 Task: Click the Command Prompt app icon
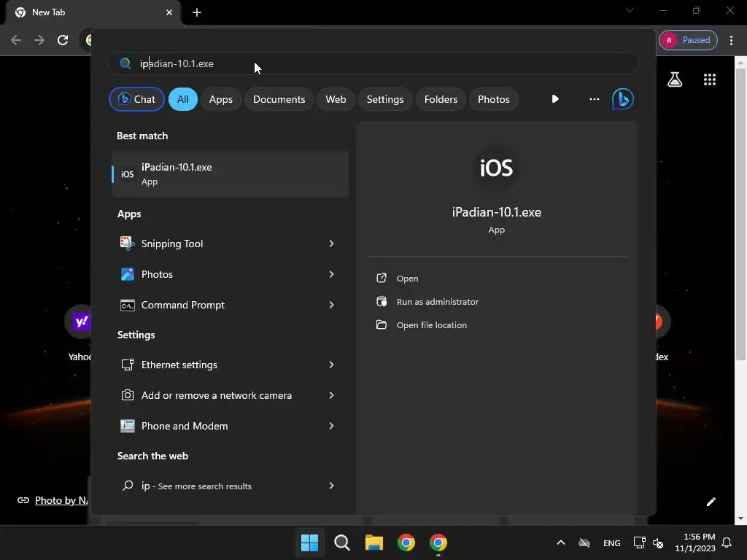click(x=127, y=306)
